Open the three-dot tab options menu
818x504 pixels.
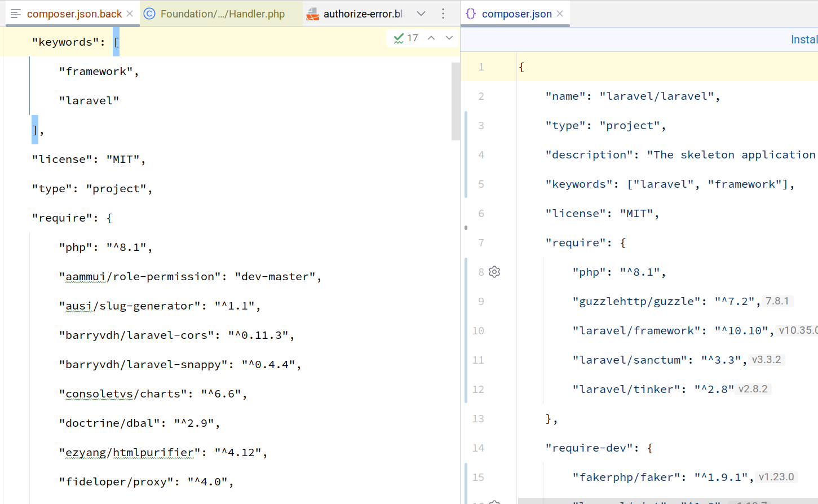pos(443,14)
